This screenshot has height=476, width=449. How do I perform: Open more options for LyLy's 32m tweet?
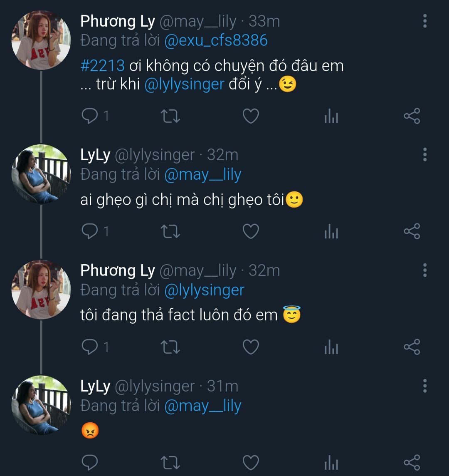(x=424, y=154)
